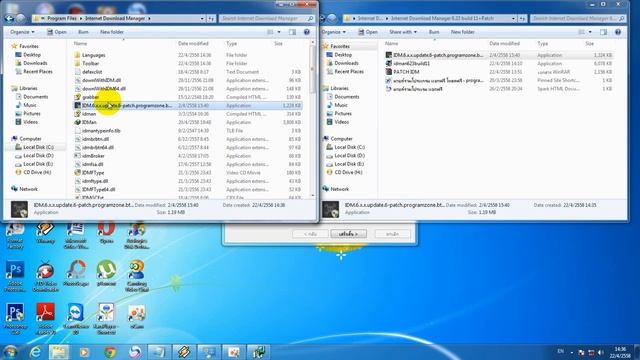Select IDM.6.x.x.update patch in right window
This screenshot has height=360, width=640.
[x=438, y=55]
